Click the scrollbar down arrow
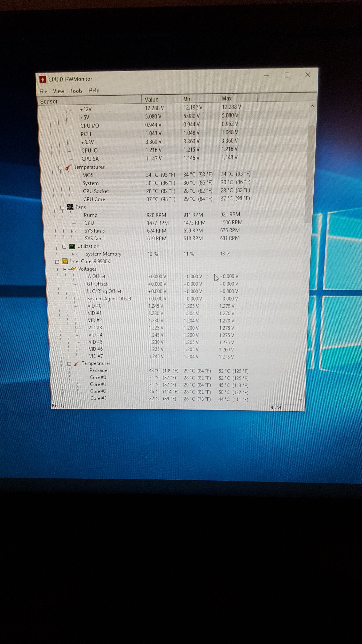This screenshot has width=362, height=644. (x=301, y=400)
